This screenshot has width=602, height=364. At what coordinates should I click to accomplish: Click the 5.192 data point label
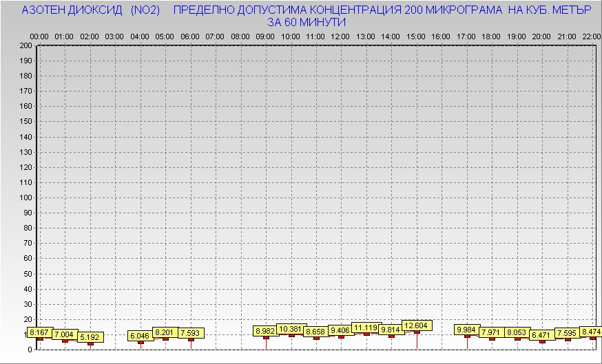coord(90,337)
